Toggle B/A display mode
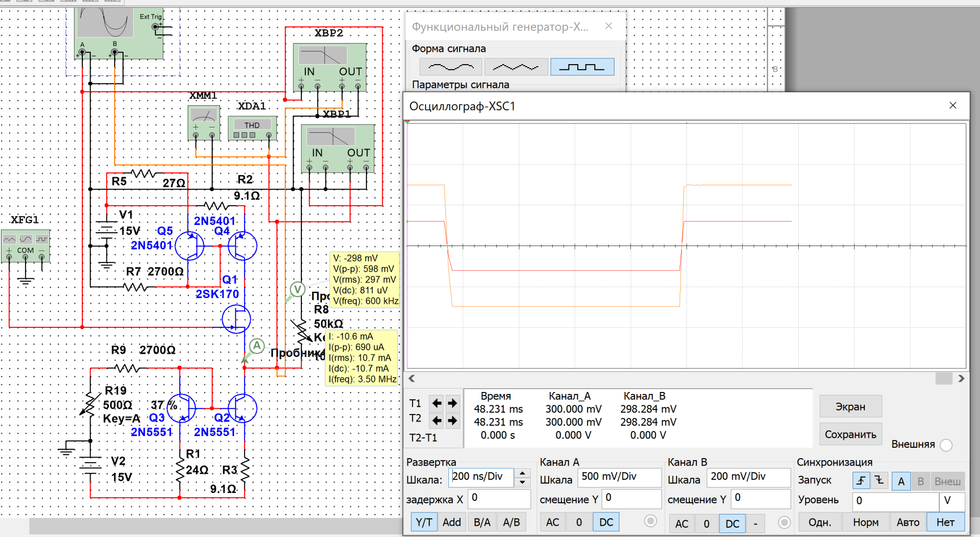The width and height of the screenshot is (980, 537). 482,522
